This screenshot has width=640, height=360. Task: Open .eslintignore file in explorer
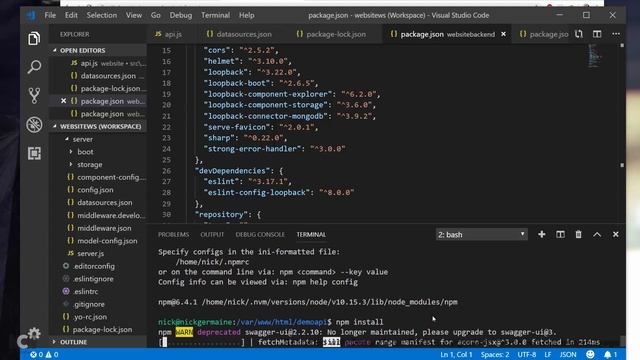98,279
